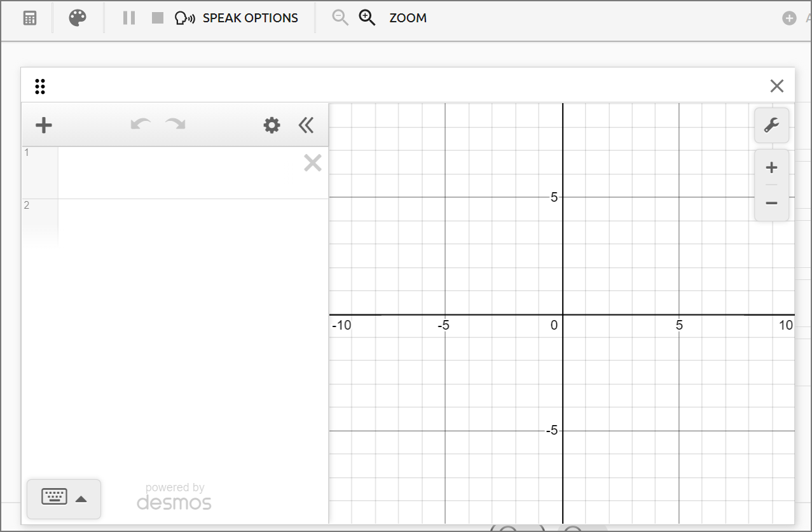Zoom out with the minus magnifier
812x532 pixels.
tap(340, 18)
